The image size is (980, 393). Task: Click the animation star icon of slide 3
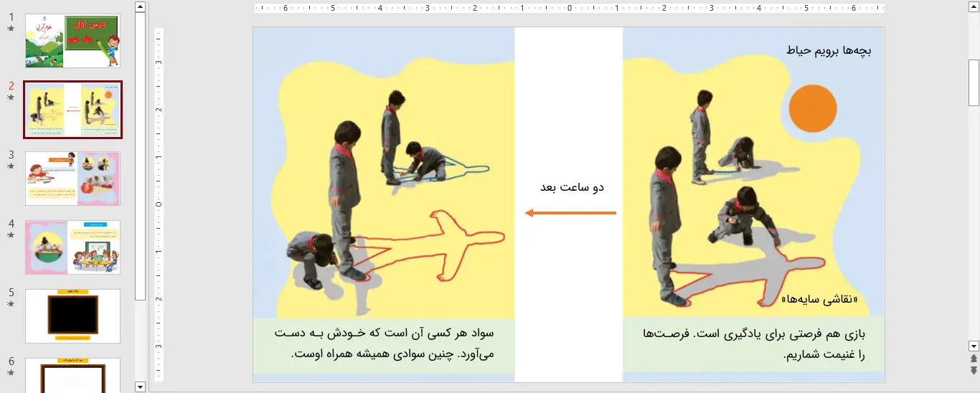(x=11, y=166)
